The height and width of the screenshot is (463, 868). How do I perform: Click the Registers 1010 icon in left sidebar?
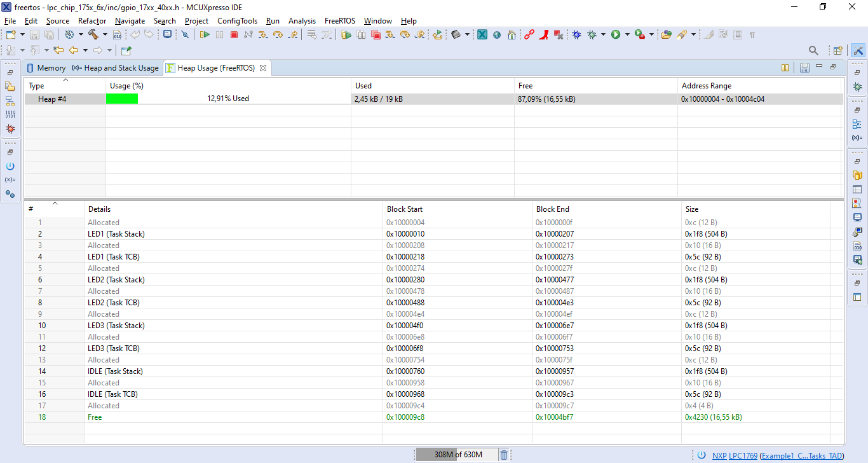10,114
